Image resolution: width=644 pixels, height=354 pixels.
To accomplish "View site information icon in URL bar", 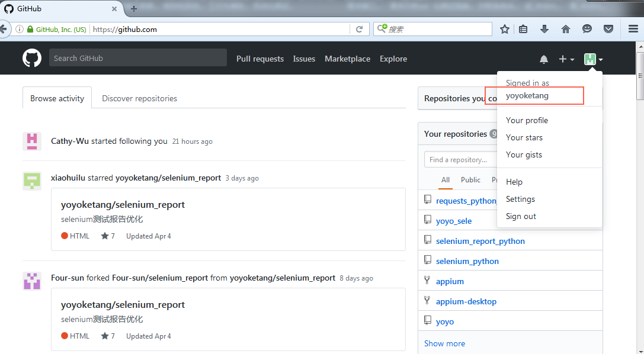I will [x=19, y=29].
